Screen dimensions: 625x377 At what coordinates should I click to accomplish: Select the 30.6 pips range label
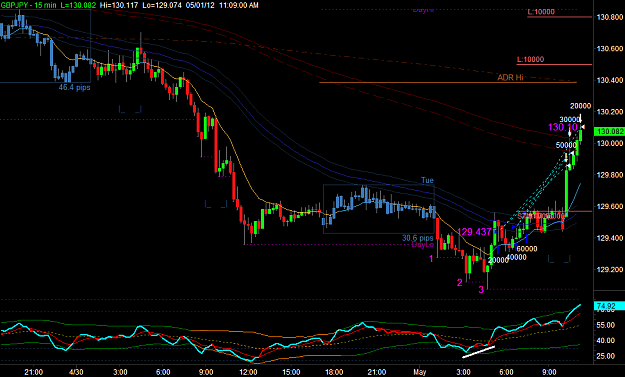tap(417, 238)
